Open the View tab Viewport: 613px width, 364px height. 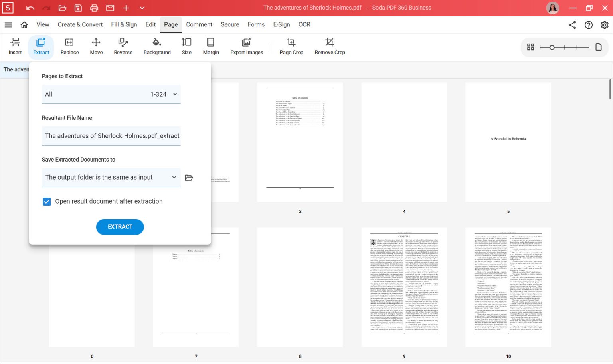tap(43, 24)
